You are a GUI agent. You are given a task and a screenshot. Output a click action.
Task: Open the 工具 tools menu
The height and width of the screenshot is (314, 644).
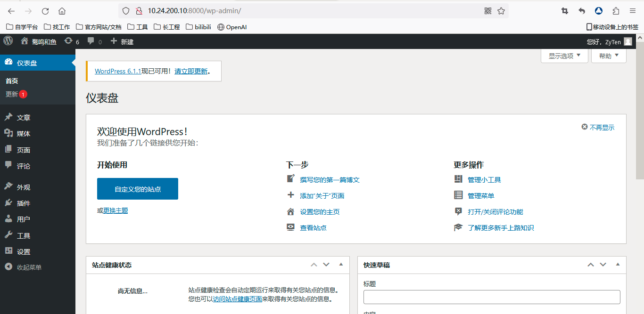(38, 235)
